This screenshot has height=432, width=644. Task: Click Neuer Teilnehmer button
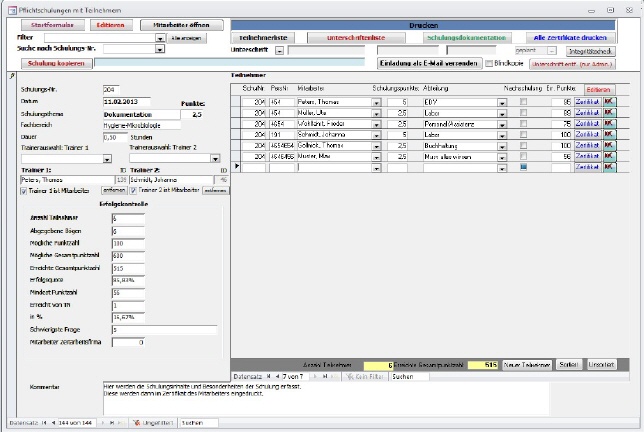pyautogui.click(x=527, y=365)
